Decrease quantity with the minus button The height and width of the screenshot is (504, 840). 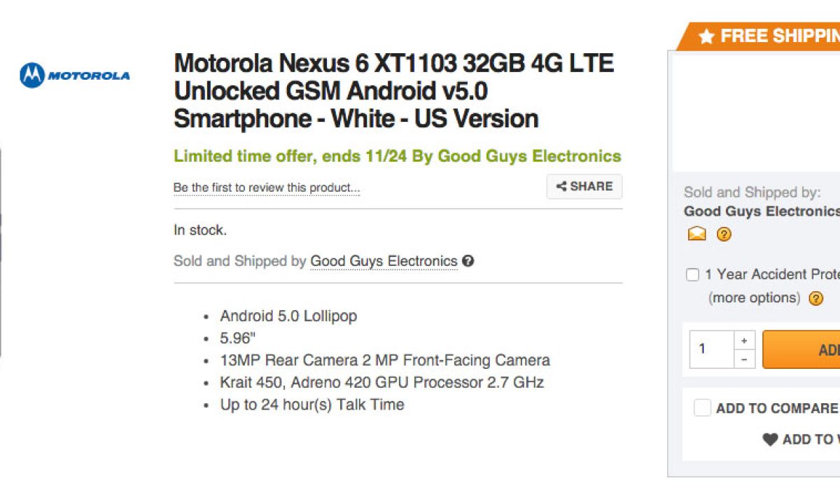(743, 358)
